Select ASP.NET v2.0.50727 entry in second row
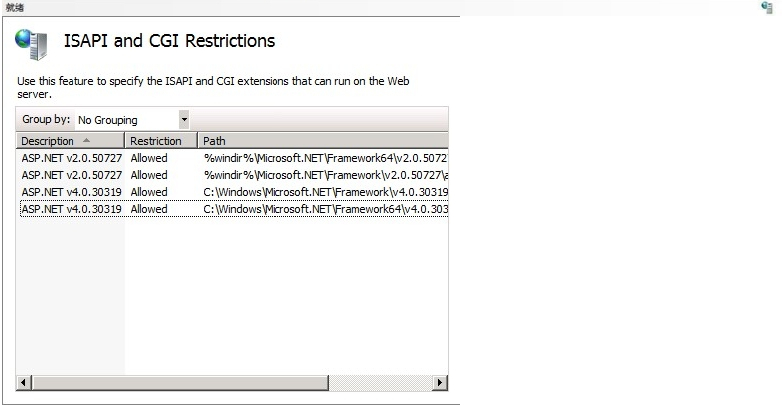The width and height of the screenshot is (782, 410). (x=71, y=175)
